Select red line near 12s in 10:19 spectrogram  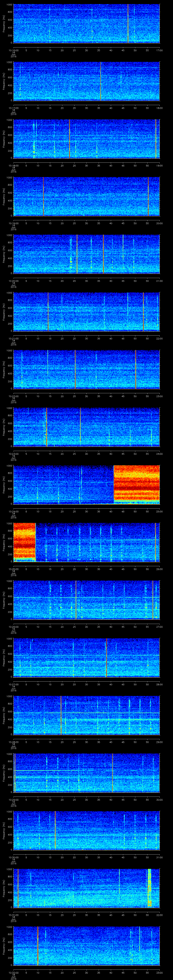coord(43,197)
